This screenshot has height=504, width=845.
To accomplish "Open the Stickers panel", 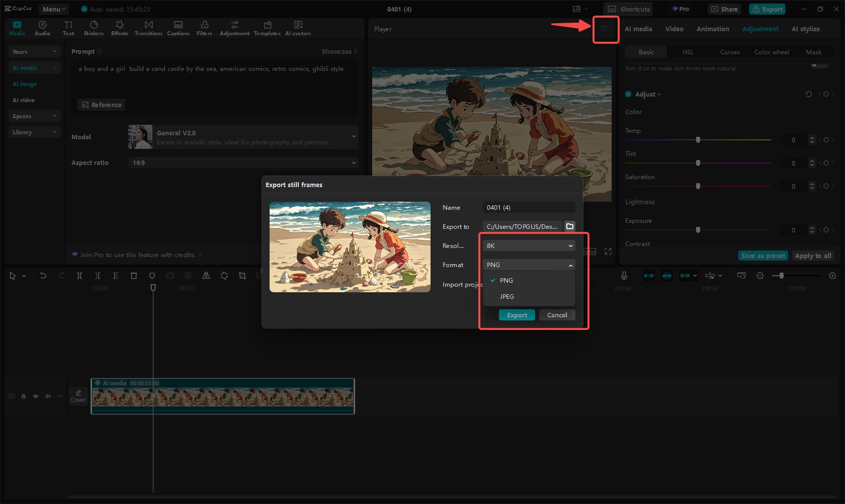I will coord(94,28).
